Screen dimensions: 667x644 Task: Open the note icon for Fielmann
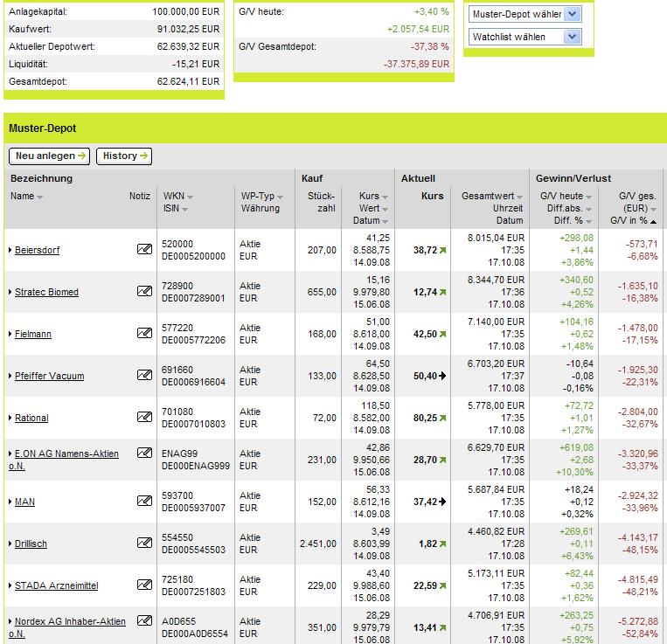144,333
